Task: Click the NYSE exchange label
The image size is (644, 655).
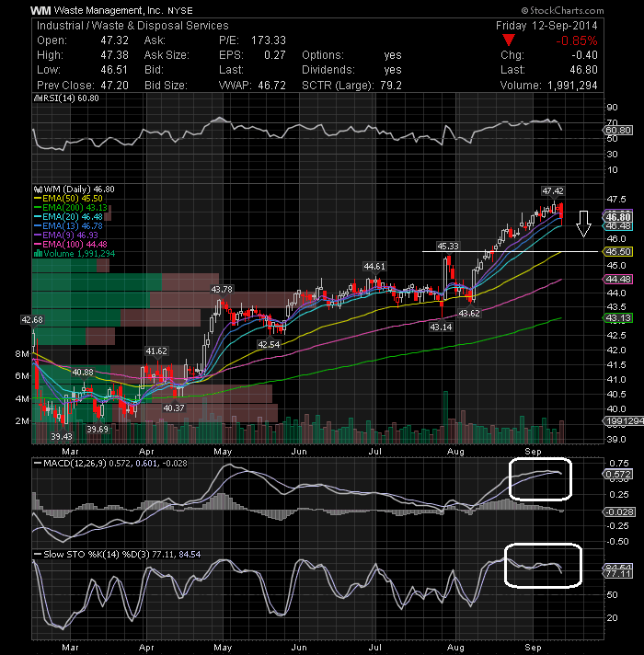Action: click(180, 11)
